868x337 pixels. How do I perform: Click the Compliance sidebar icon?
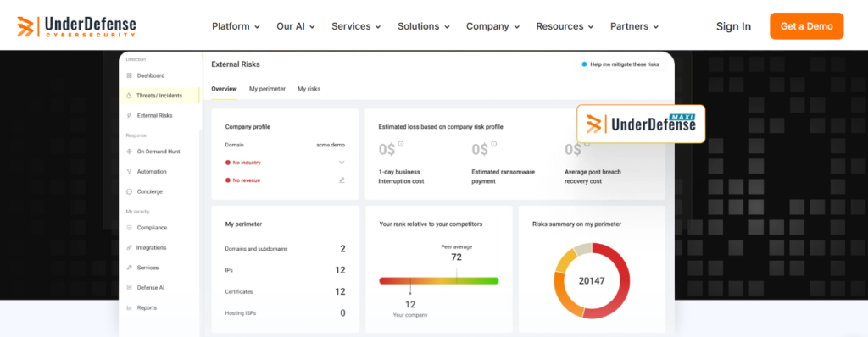point(129,228)
